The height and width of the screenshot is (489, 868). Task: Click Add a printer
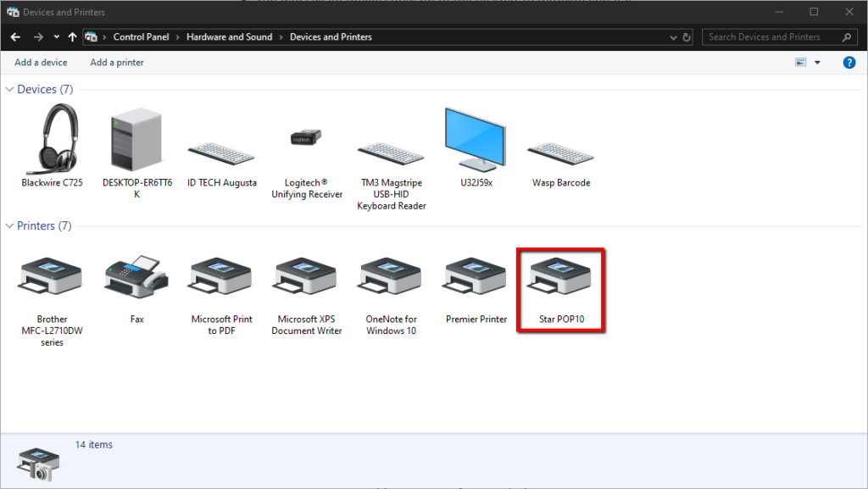(x=117, y=63)
